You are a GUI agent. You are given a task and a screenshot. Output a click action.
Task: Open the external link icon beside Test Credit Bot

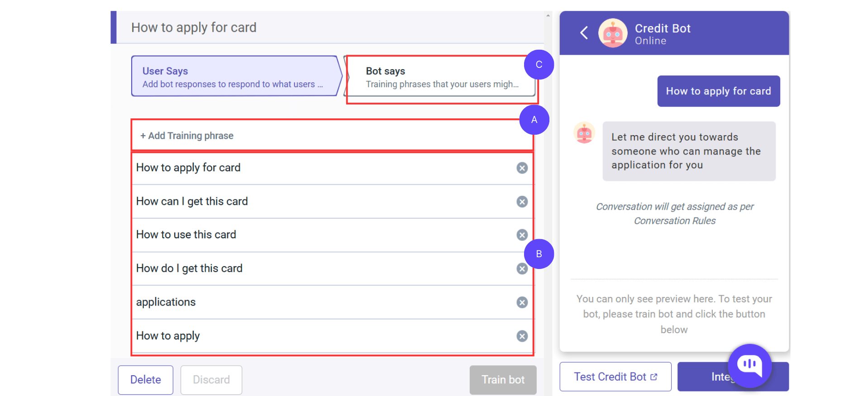654,376
